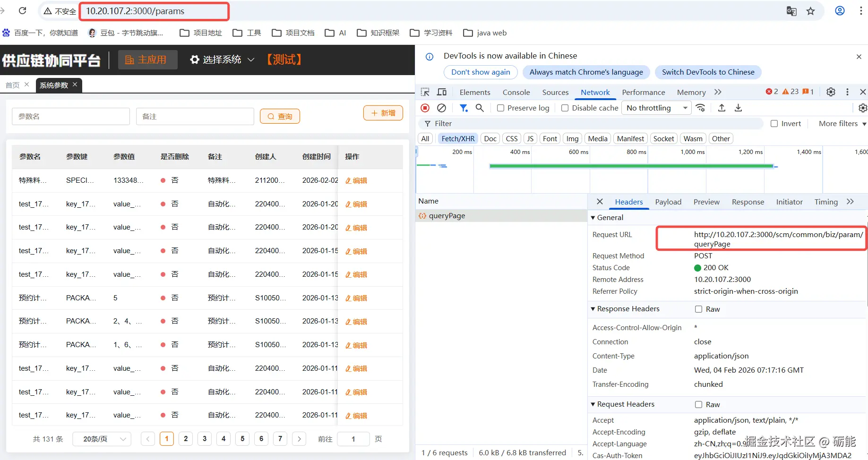Check Raw under Response Headers
Image resolution: width=868 pixels, height=460 pixels.
698,309
